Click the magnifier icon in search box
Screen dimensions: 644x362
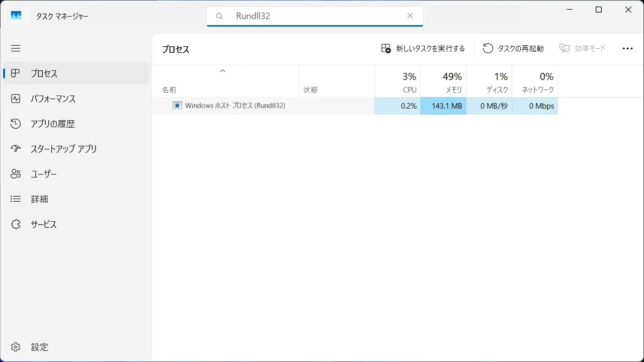click(x=219, y=16)
